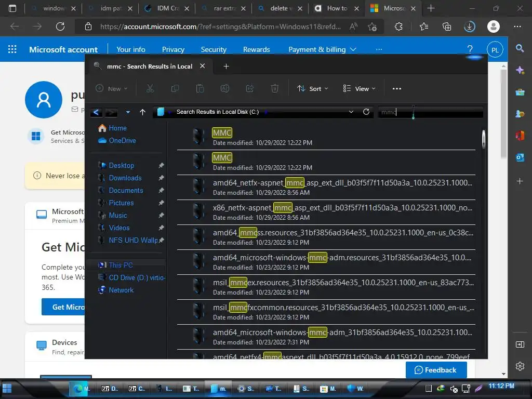532x399 pixels.
Task: Open the View dropdown in Explorer
Action: pos(359,88)
